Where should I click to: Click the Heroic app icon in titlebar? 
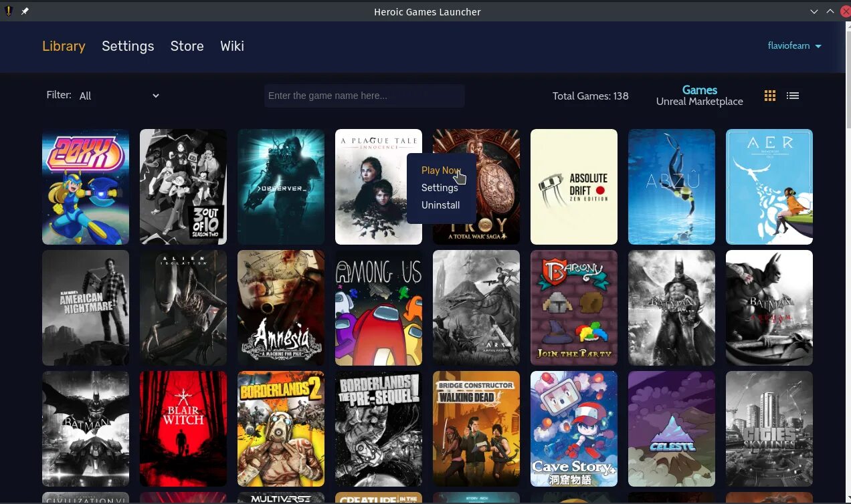click(x=9, y=11)
